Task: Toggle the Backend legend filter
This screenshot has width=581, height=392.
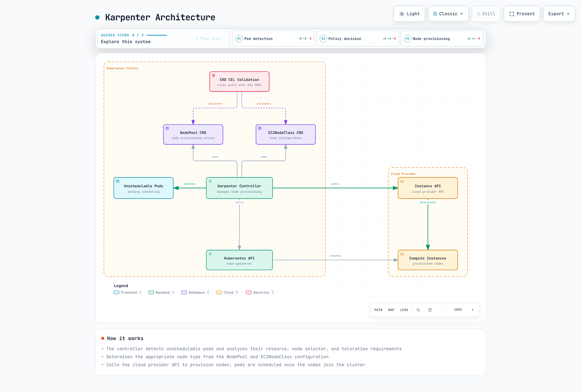Action: tap(162, 293)
